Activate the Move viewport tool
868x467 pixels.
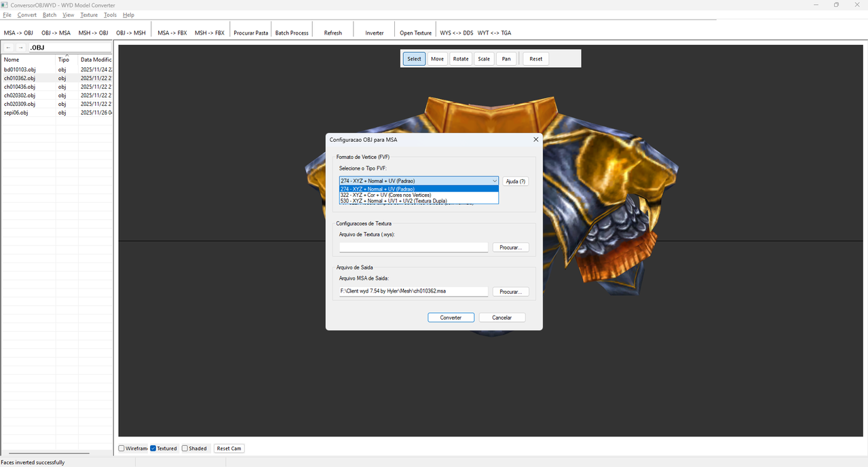tap(437, 59)
